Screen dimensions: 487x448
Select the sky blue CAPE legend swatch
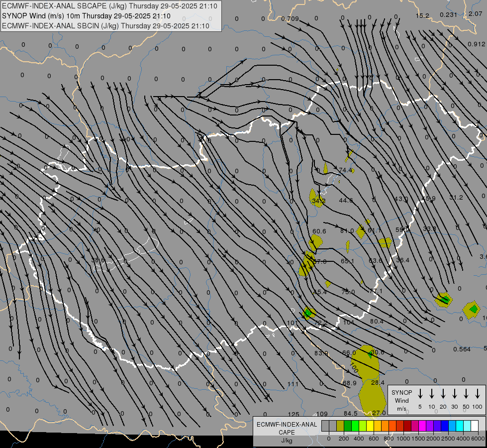pyautogui.click(x=453, y=426)
